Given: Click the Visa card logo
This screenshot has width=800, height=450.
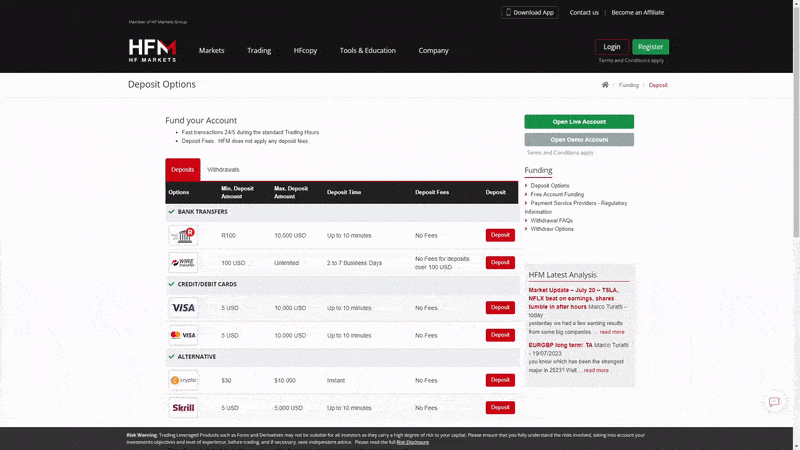Looking at the screenshot, I should point(183,308).
